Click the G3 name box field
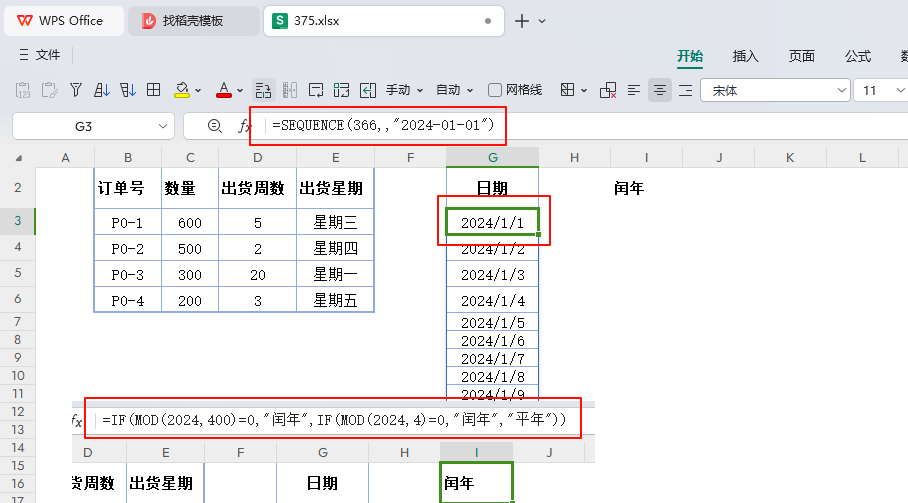The width and height of the screenshot is (908, 503). [x=83, y=126]
